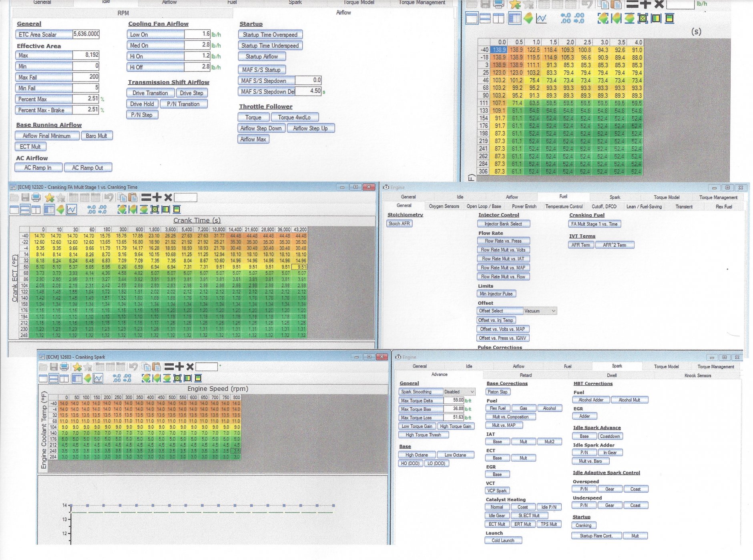This screenshot has height=560, width=753.
Task: Click the plus (add) icon in Cranking FA Mult window
Action: tap(157, 197)
